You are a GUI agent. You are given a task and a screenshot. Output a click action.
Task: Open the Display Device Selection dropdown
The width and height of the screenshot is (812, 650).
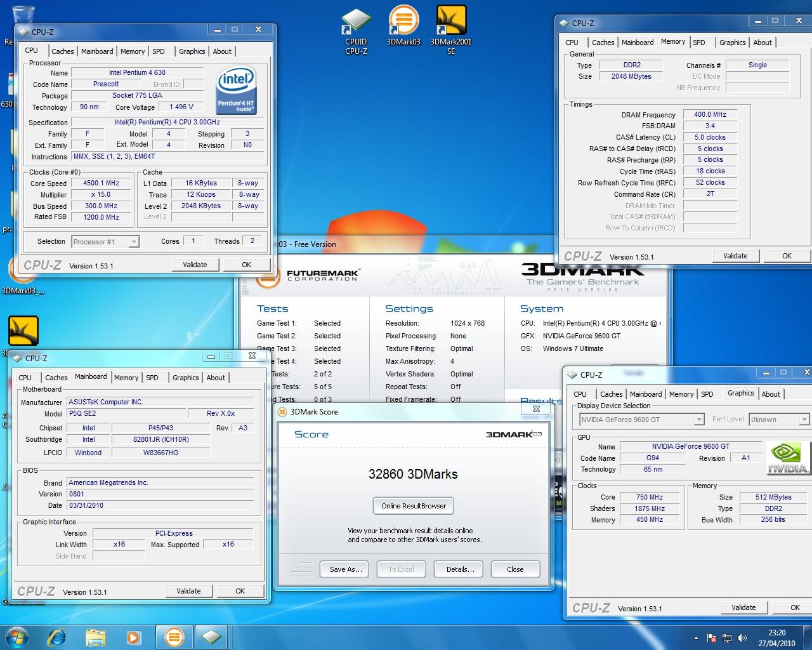click(641, 420)
